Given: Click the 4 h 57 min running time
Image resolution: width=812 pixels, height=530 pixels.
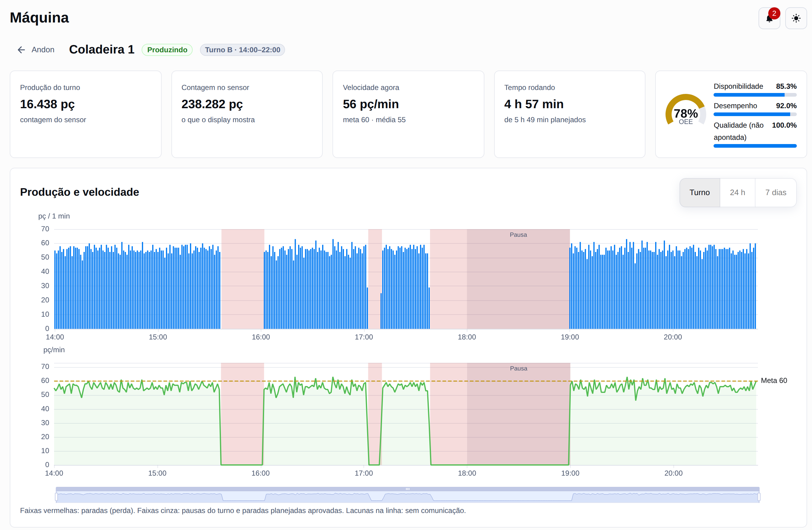Looking at the screenshot, I should point(534,104).
